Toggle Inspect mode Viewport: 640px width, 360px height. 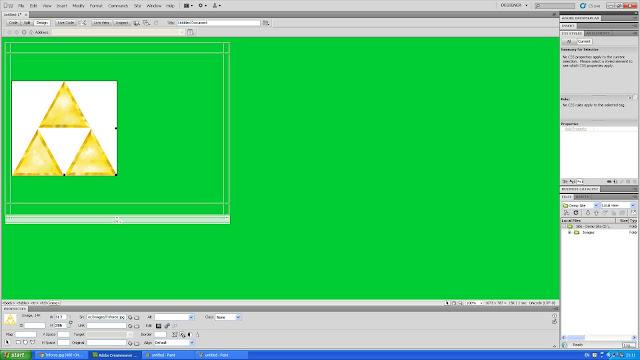(x=122, y=23)
